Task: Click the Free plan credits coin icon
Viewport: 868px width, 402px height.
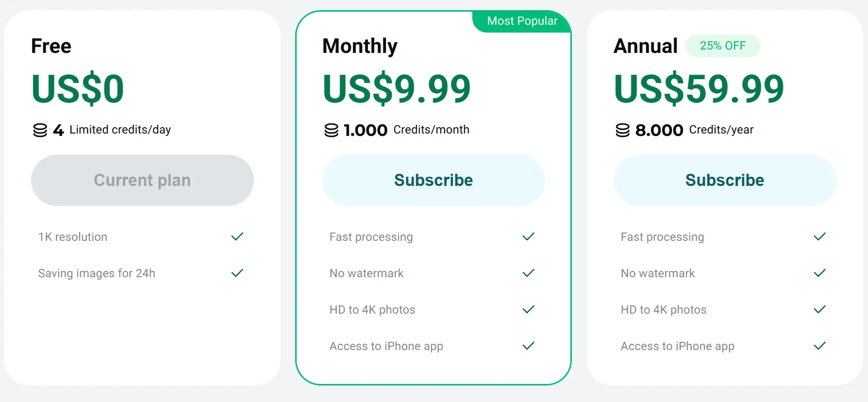Action: coord(40,130)
